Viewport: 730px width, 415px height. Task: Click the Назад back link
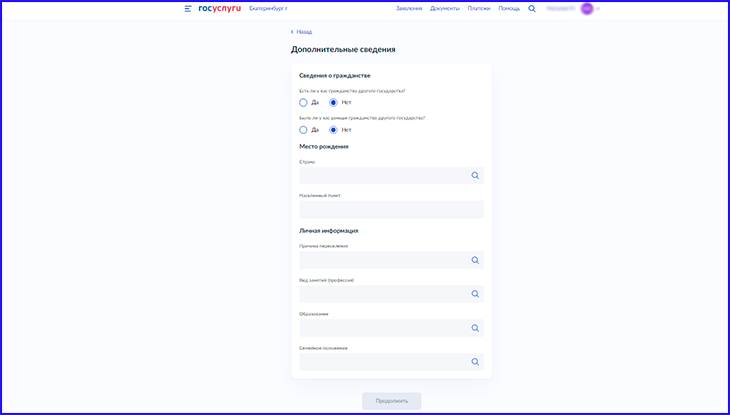301,32
